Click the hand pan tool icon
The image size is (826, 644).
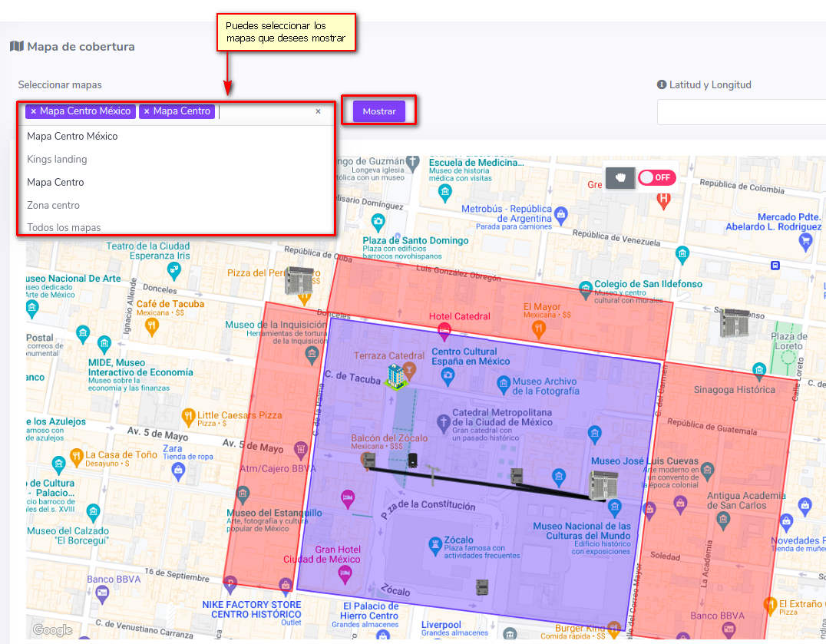tap(620, 177)
